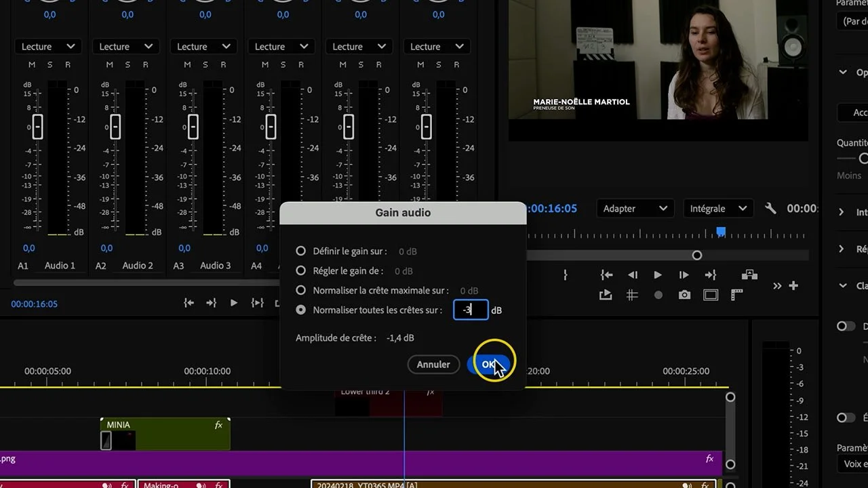Click the wrench settings icon in Program monitor
Viewport: 868px width, 488px height.
tap(770, 209)
